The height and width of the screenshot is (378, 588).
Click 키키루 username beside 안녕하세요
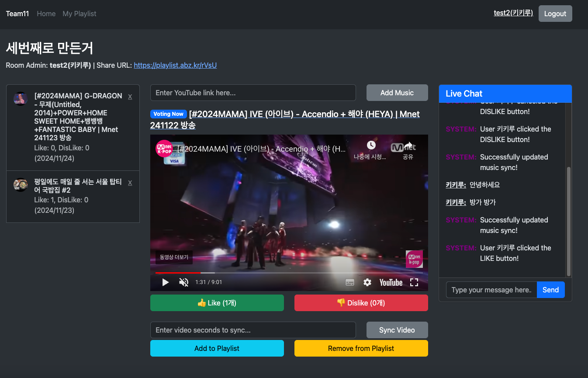point(456,185)
